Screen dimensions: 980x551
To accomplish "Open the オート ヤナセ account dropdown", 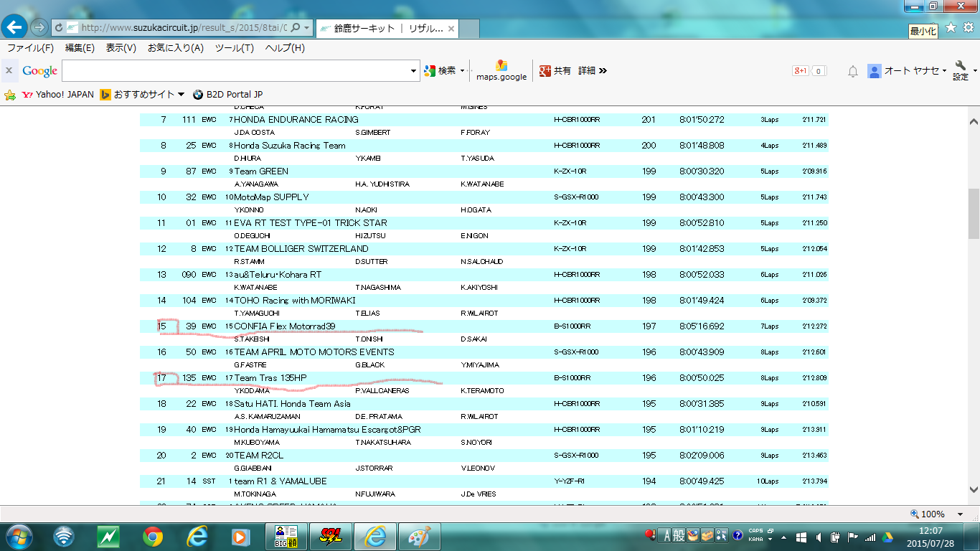I will click(907, 70).
